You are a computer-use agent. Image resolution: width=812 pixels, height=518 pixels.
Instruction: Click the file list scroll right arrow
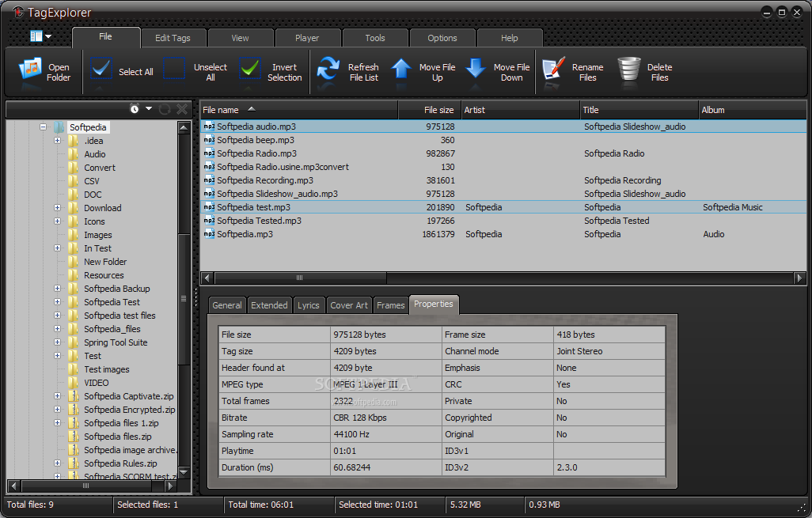[x=799, y=278]
